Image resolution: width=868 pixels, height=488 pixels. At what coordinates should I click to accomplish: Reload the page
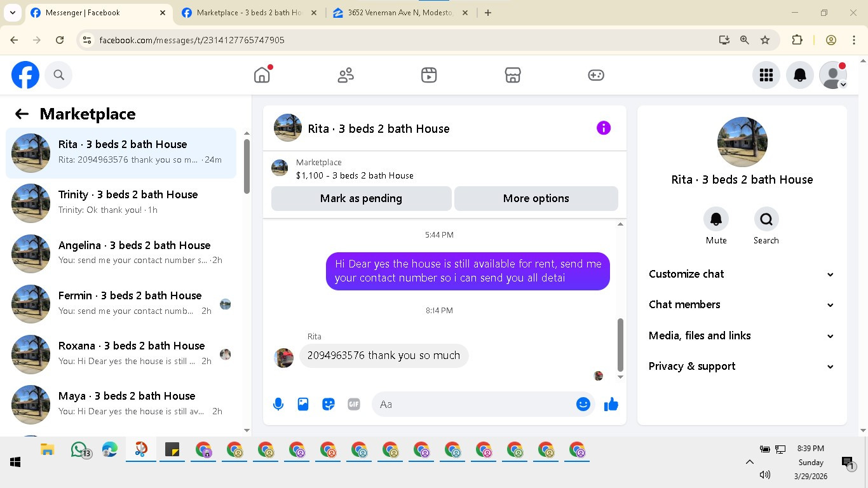60,40
